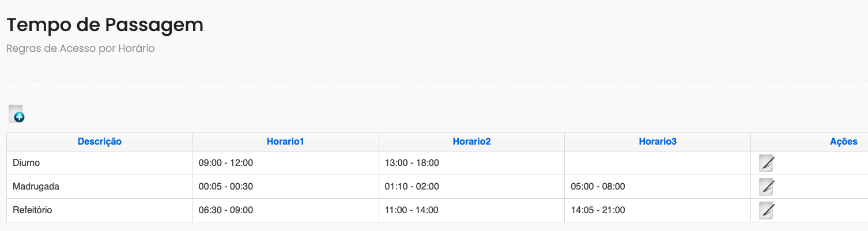Click the Ações column header
Viewport: 868px width, 231px height.
pos(844,141)
